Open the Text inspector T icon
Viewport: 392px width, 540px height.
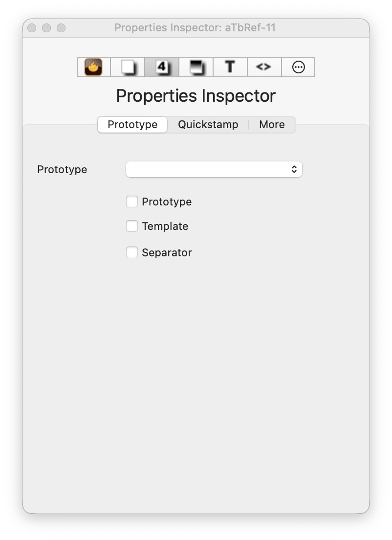(230, 67)
